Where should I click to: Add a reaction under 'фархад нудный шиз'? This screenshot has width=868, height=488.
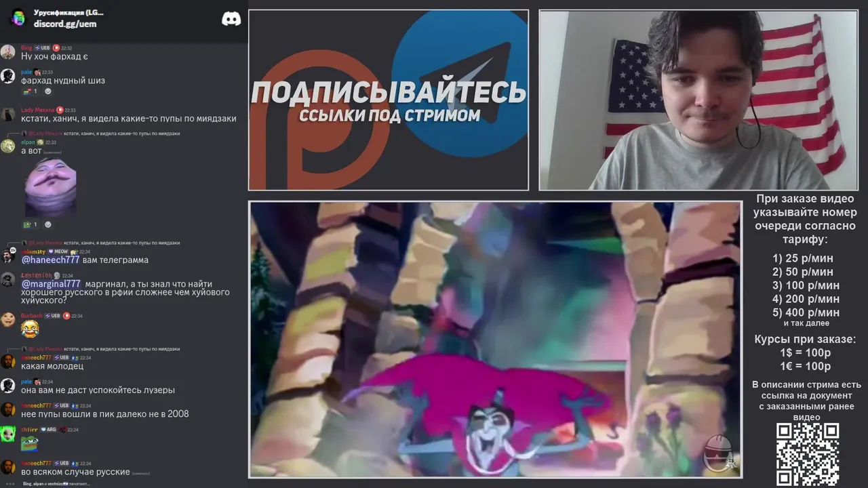[x=47, y=91]
